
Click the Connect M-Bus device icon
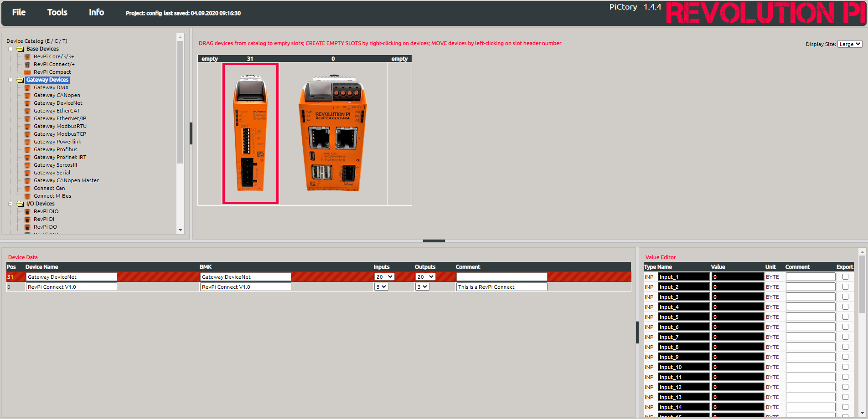(27, 196)
